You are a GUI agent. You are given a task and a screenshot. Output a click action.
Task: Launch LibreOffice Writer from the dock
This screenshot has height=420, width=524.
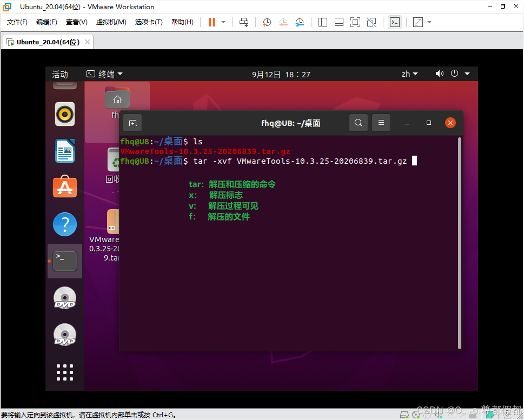65,151
